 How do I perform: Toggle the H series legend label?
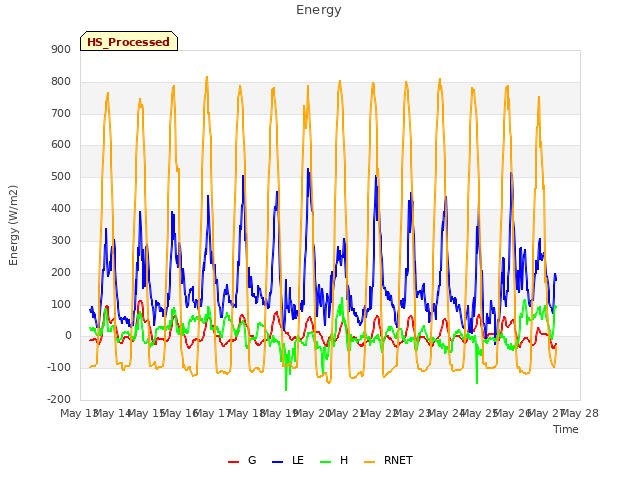(344, 460)
